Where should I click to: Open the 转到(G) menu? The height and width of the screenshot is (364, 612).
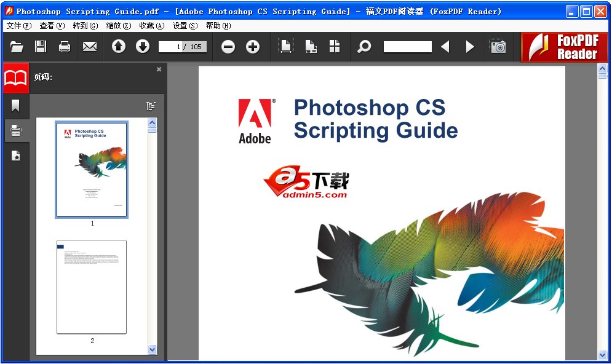coord(85,26)
